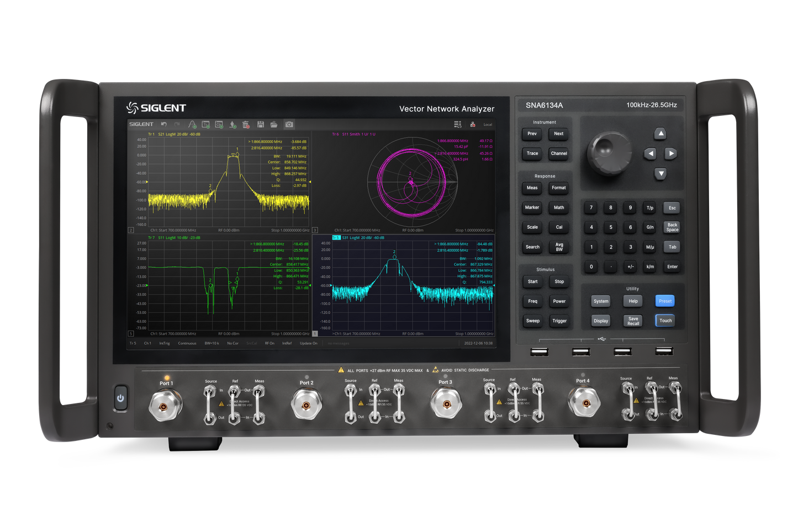Toggle RF On in the status bar
Viewport: 798px width, 532px height.
269,343
